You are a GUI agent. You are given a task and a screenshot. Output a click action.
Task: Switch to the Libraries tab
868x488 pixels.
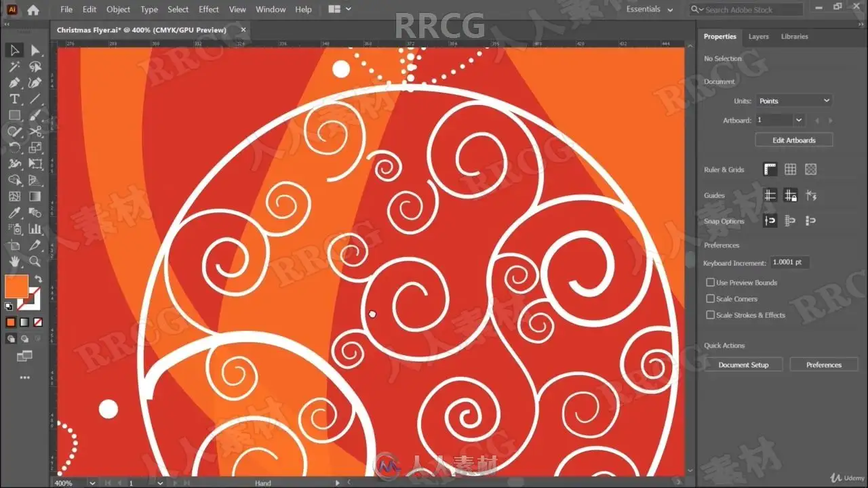(794, 37)
